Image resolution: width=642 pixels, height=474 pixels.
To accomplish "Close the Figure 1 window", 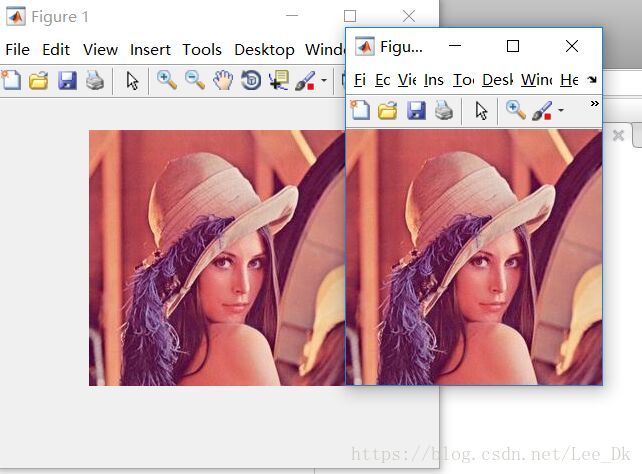I will point(409,16).
